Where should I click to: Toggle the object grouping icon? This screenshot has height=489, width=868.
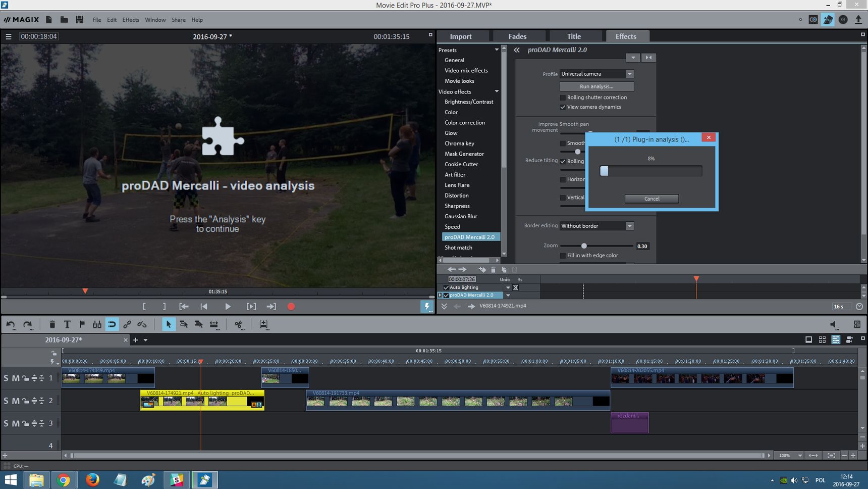pos(97,324)
